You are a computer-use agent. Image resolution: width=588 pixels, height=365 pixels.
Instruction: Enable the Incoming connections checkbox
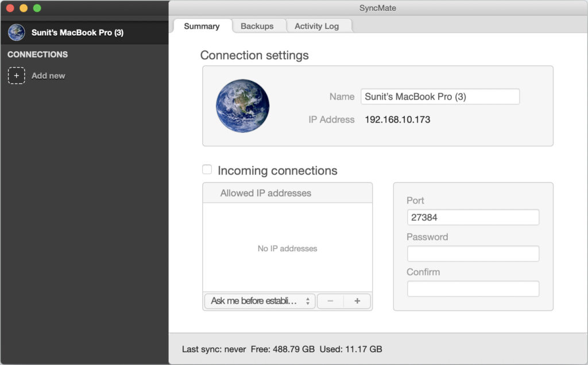point(207,170)
